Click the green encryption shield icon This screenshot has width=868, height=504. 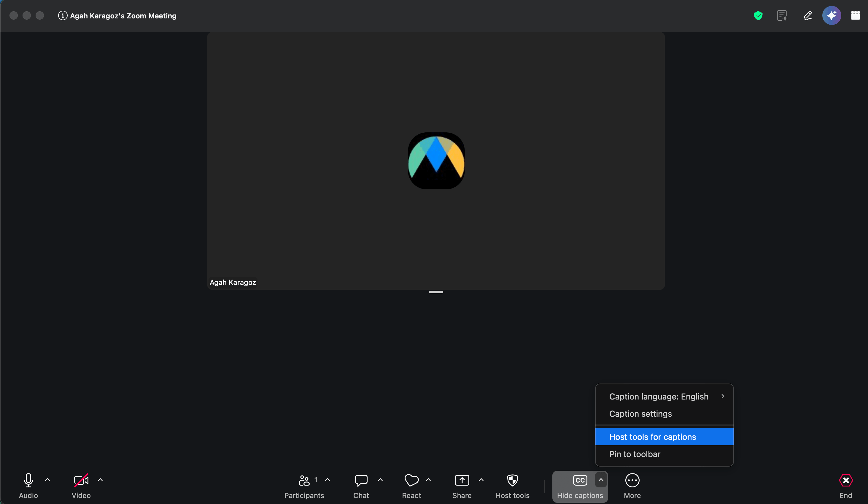(x=758, y=15)
